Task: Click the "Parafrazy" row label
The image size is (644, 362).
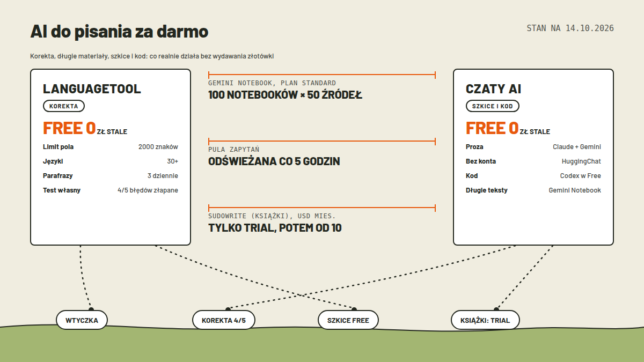Action: click(x=58, y=175)
